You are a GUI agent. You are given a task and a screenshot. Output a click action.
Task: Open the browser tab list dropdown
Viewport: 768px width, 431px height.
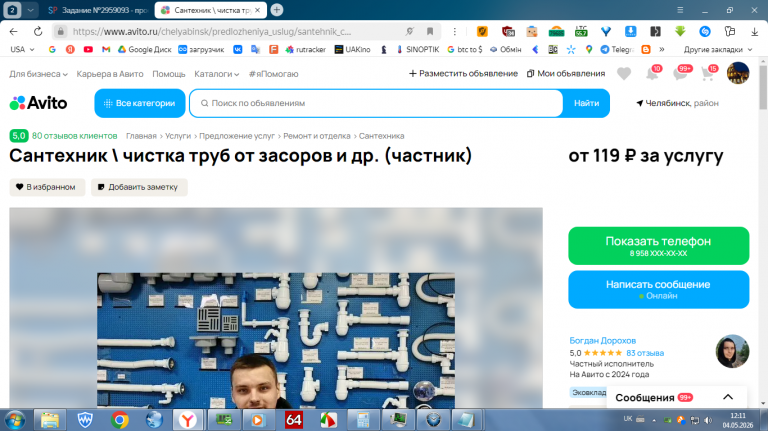click(x=30, y=10)
